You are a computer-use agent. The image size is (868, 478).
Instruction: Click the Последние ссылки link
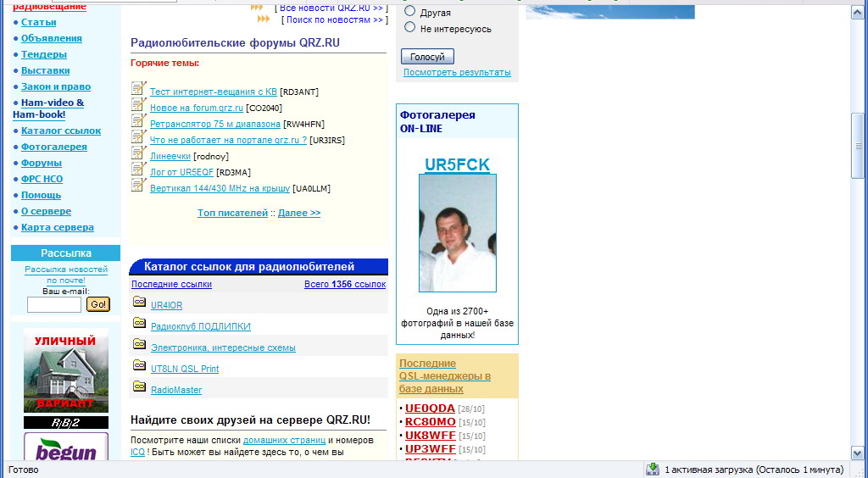[171, 285]
